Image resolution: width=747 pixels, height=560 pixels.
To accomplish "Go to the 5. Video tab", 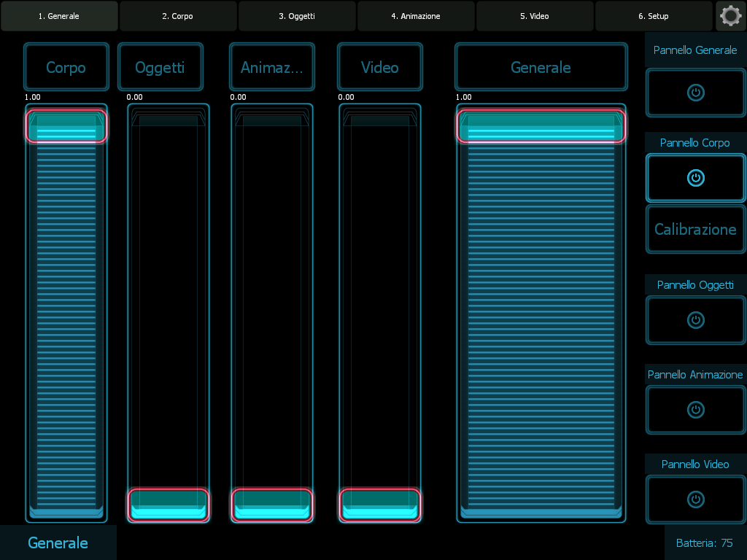I will coord(535,16).
